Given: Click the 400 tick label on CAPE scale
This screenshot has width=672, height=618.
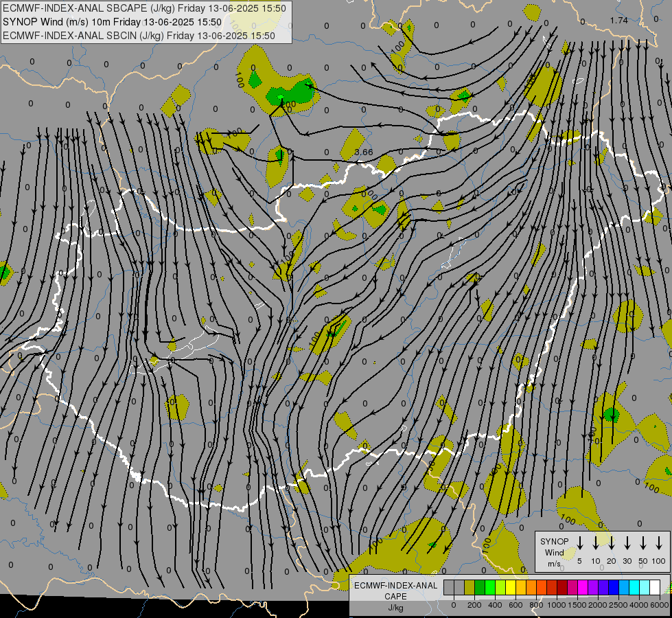Looking at the screenshot, I should tap(495, 605).
